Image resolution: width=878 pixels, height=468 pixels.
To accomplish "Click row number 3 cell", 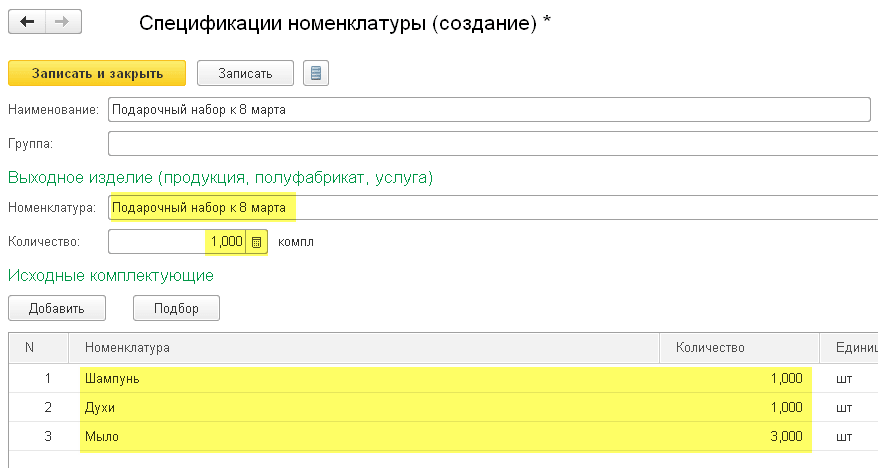I will coord(39,437).
